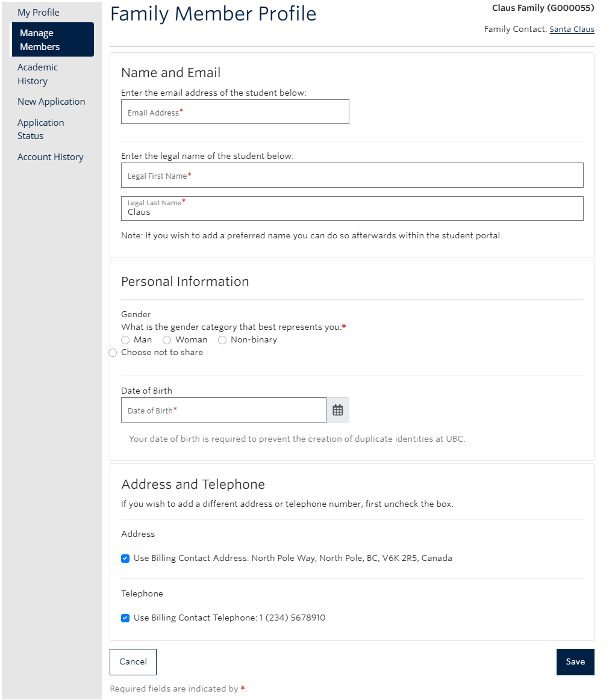Open the New Application section

(x=51, y=101)
